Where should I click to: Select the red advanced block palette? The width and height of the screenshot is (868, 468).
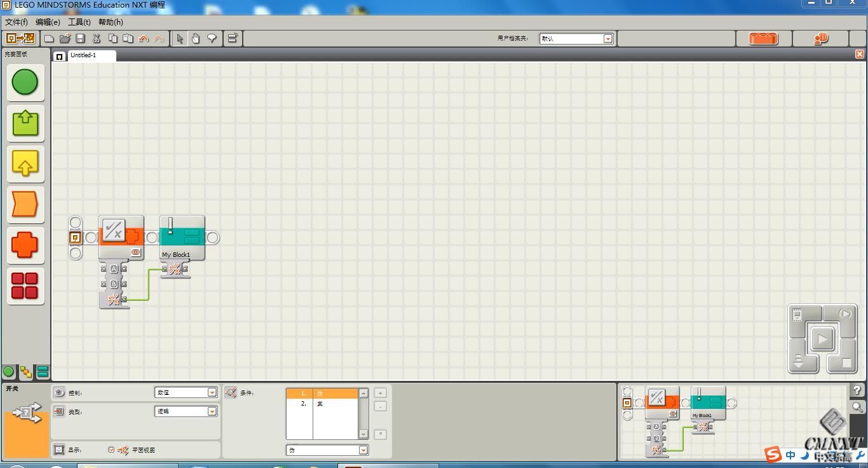coord(25,286)
